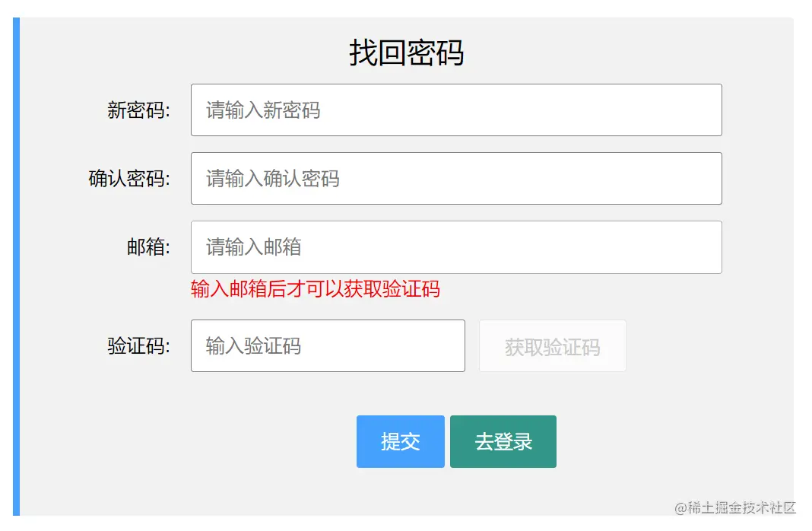Click the 验证码: label
Image resolution: width=812 pixels, height=531 pixels.
tap(139, 345)
